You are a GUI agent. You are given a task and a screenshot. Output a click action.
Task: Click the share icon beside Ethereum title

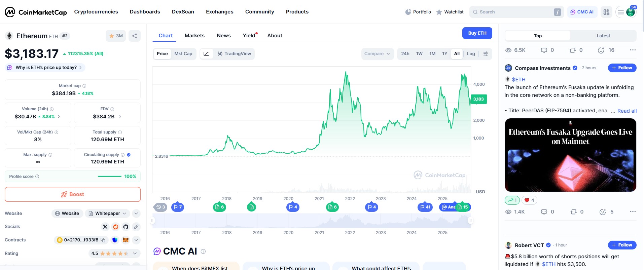click(135, 36)
